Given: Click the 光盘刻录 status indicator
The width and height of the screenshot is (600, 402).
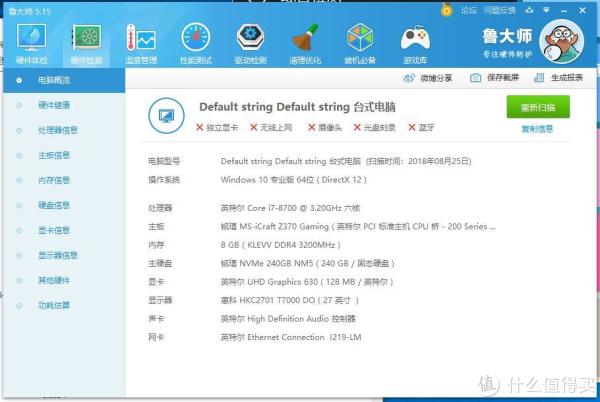Looking at the screenshot, I should coord(375,127).
